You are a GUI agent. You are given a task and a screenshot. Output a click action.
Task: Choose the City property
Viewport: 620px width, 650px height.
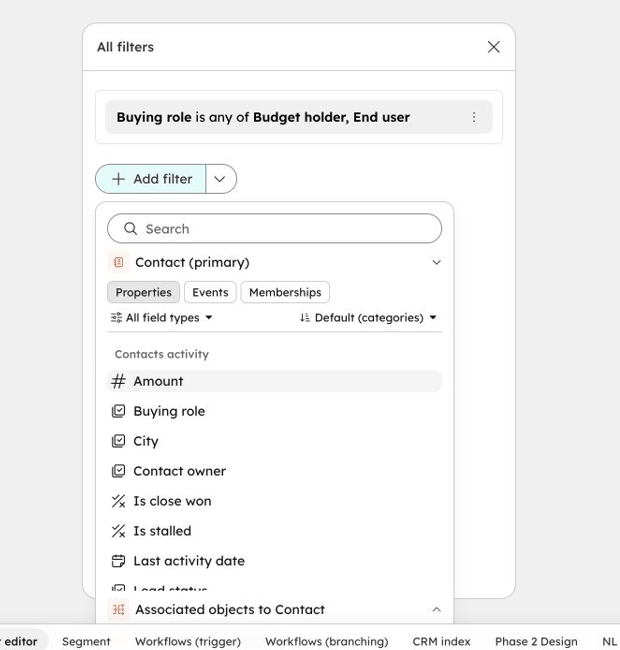(274, 441)
